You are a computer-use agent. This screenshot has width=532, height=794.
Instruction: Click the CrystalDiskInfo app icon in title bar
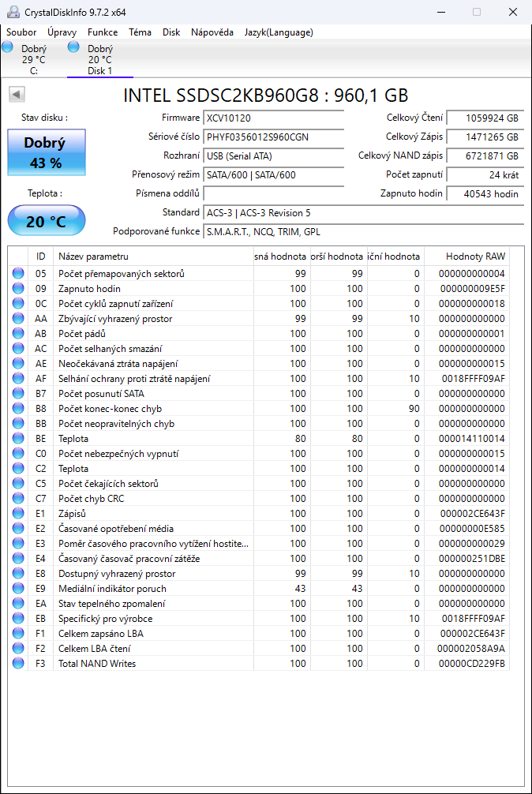point(13,12)
